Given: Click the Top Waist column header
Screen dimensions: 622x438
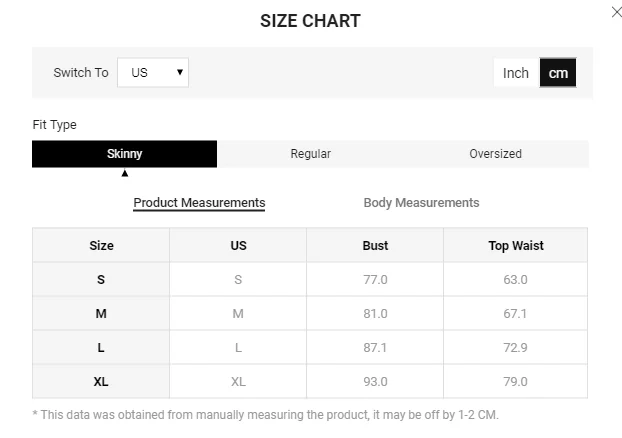Looking at the screenshot, I should 515,245.
